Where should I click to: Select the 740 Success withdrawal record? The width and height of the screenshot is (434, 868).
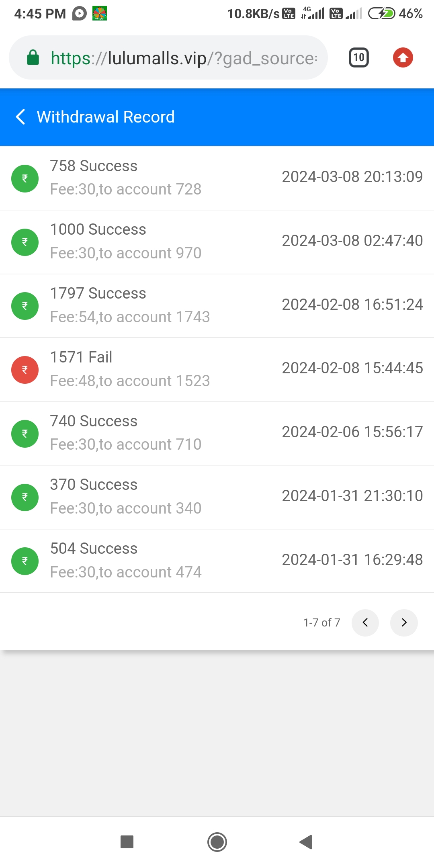[x=217, y=433]
